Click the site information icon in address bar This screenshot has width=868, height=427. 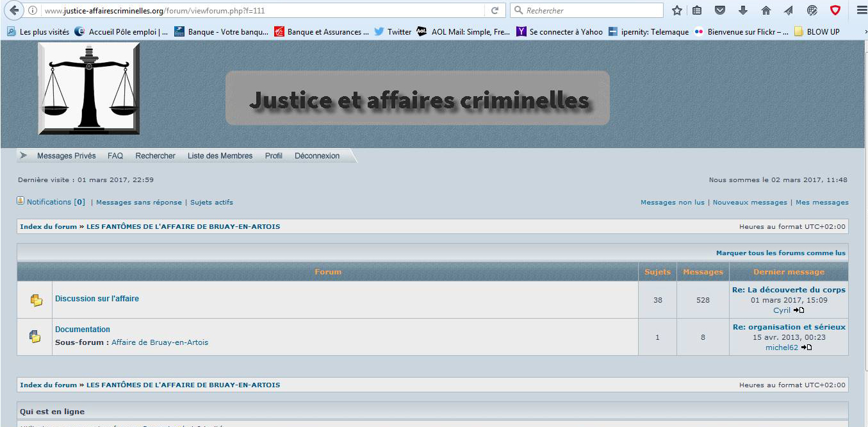(x=33, y=11)
